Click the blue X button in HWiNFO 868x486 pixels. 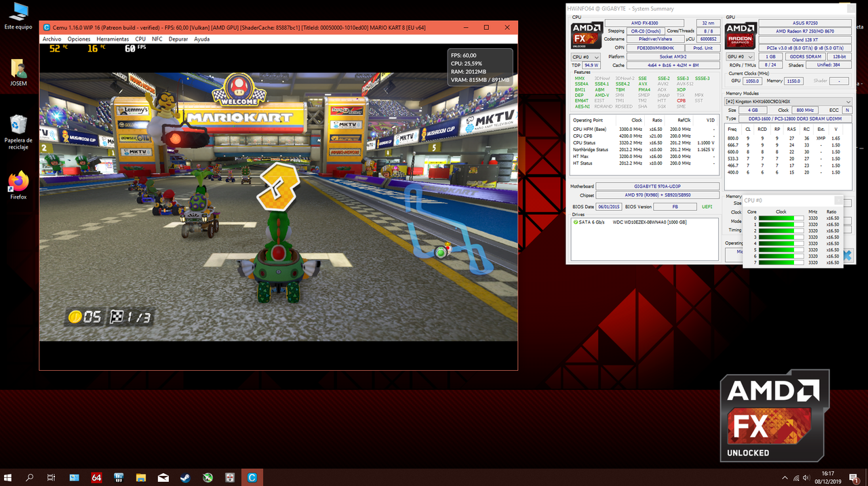pyautogui.click(x=846, y=255)
